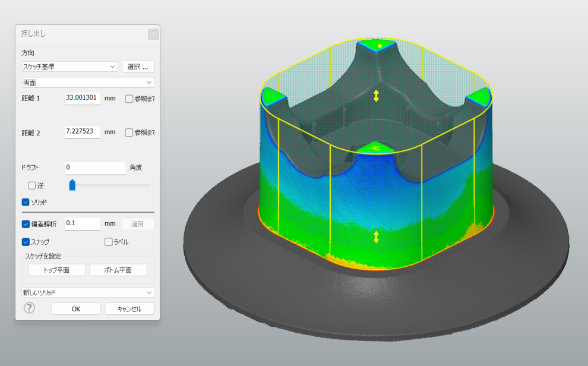Click the 距離 1 value field
Image resolution: width=588 pixels, height=366 pixels.
click(x=82, y=98)
